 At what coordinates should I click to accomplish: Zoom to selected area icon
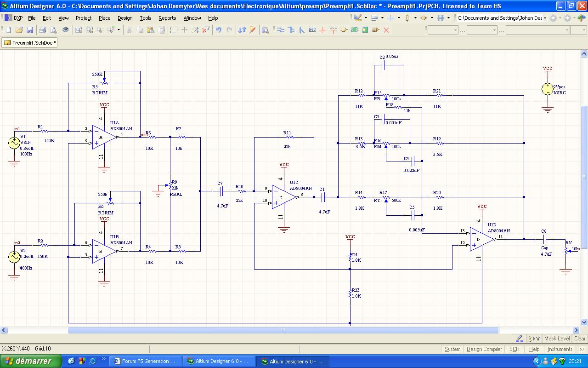tap(89, 30)
